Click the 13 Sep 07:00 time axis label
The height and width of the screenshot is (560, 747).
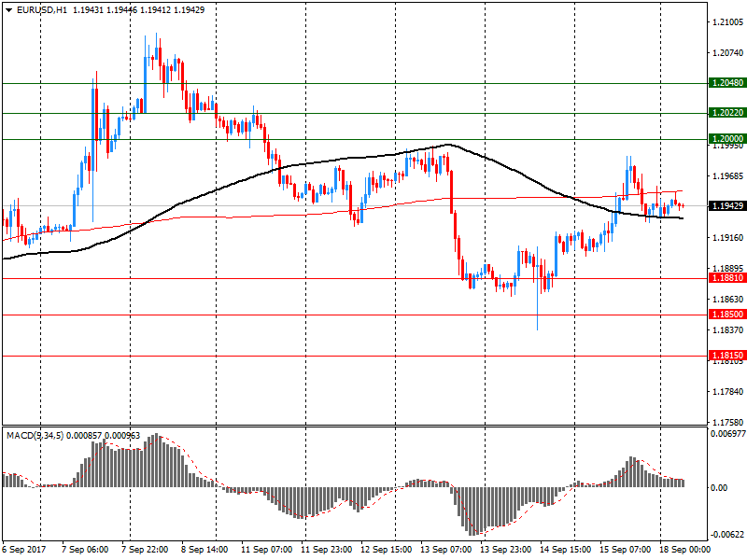click(x=446, y=550)
